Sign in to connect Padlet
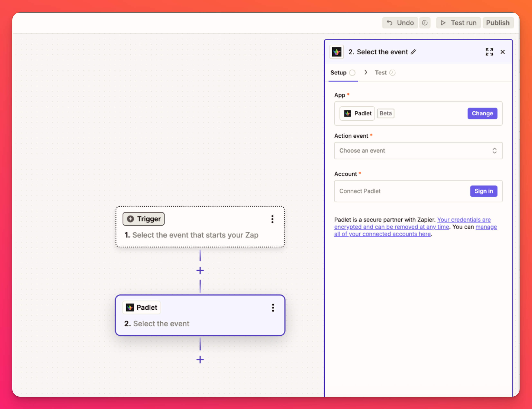532x409 pixels. [484, 191]
